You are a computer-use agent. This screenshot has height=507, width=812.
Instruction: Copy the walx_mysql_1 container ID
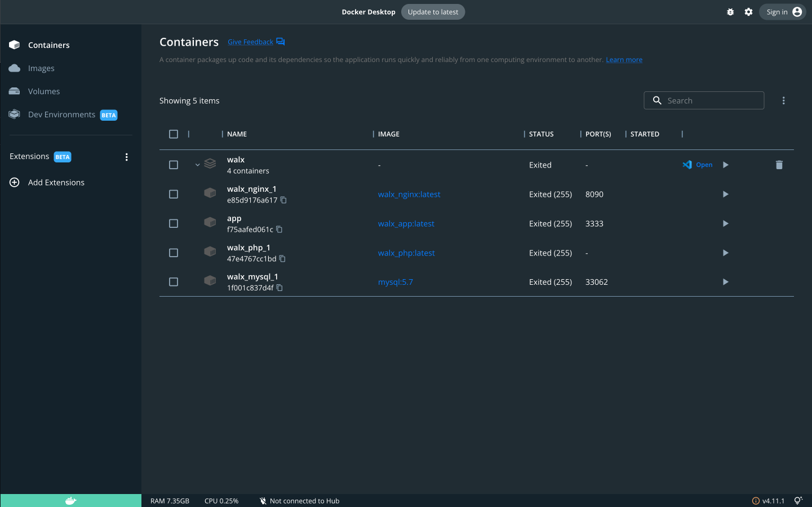(279, 288)
